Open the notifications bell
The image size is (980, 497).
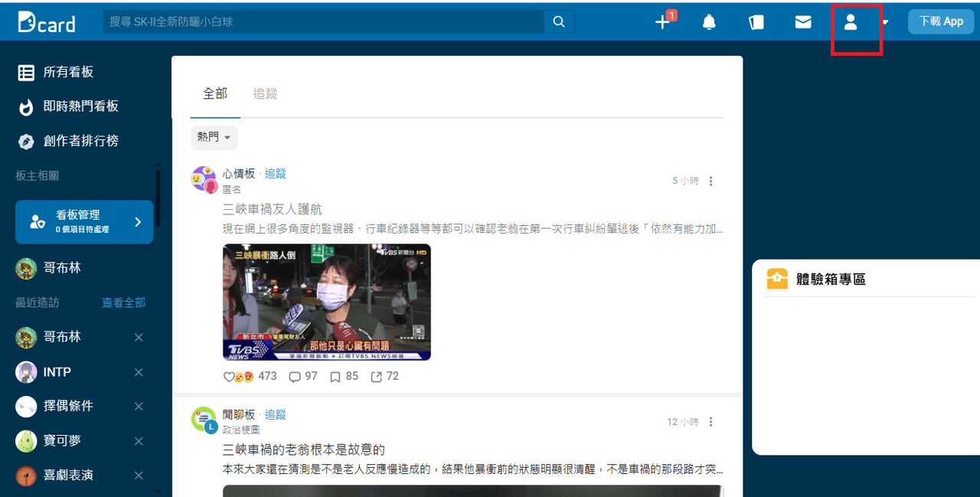point(710,22)
